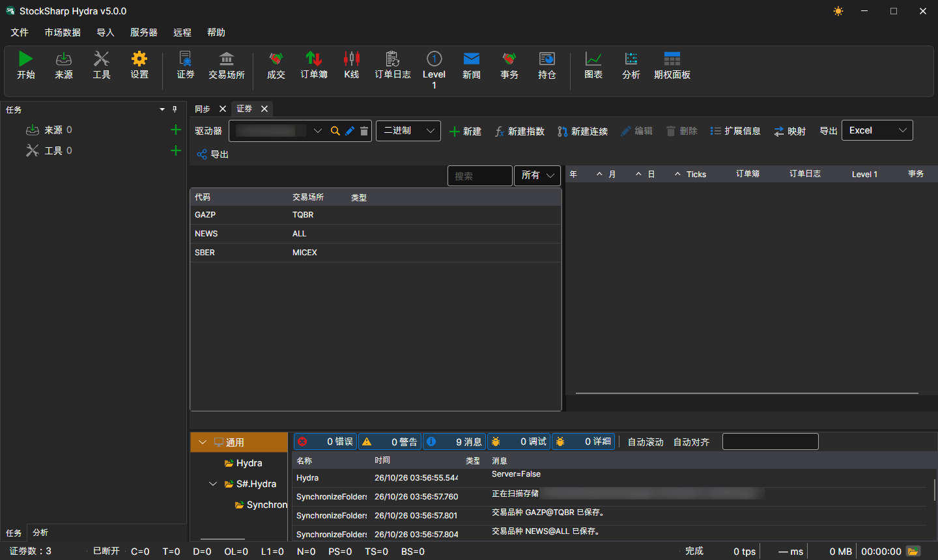
Task: Toggle the info messages (9 消息) filter
Action: pos(454,441)
